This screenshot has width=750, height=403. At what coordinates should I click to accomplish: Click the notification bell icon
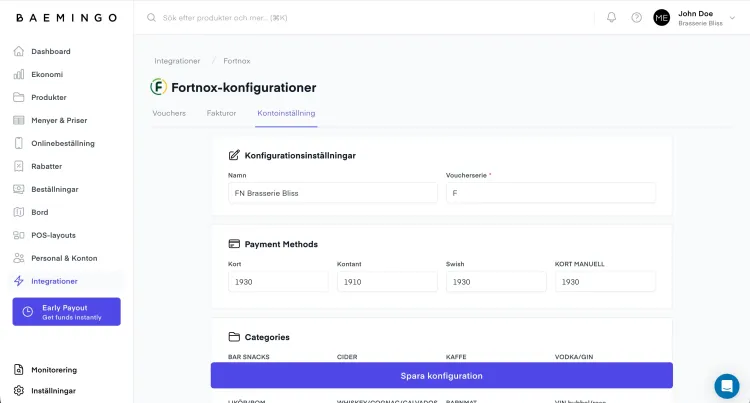[611, 17]
